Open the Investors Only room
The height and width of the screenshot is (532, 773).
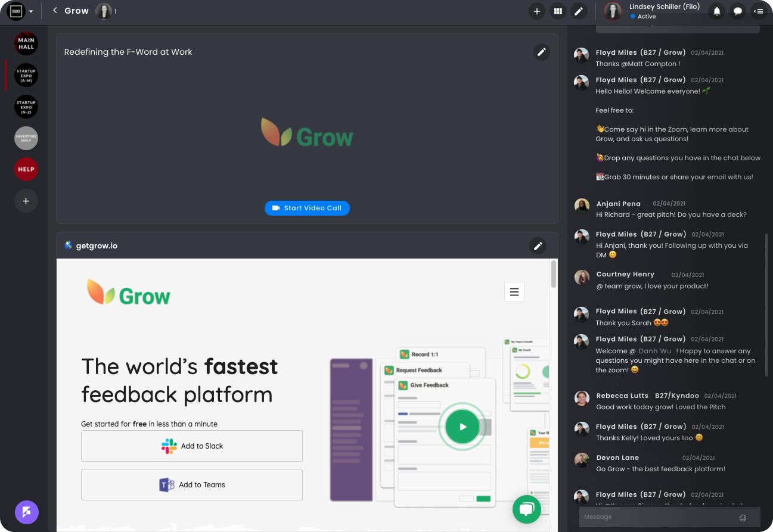point(26,138)
